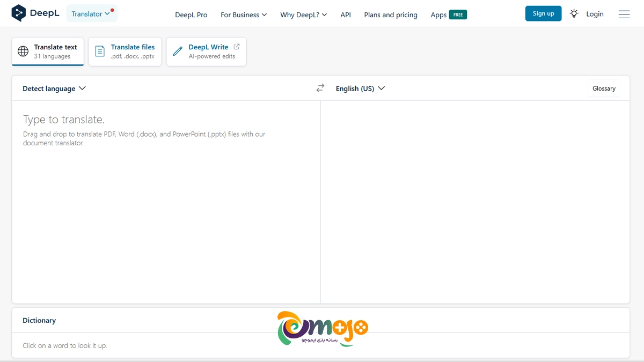Open the English (US) target language dropdown
The image size is (644, 362).
[x=361, y=88]
